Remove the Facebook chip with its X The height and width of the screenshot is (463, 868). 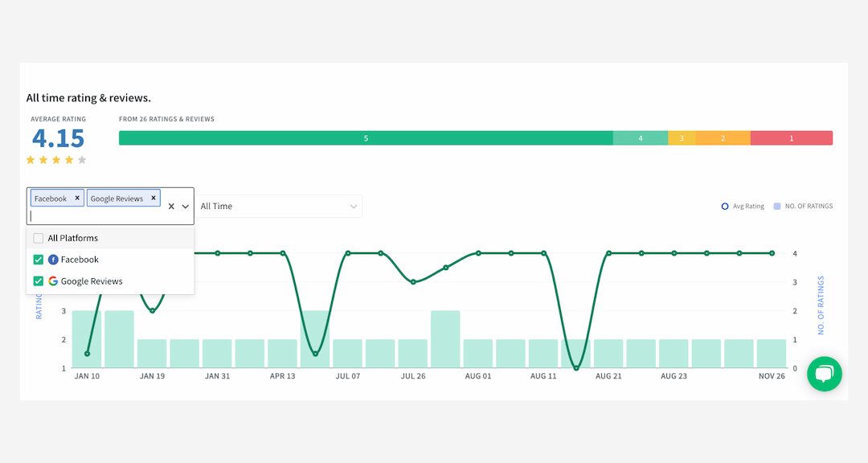pos(78,198)
